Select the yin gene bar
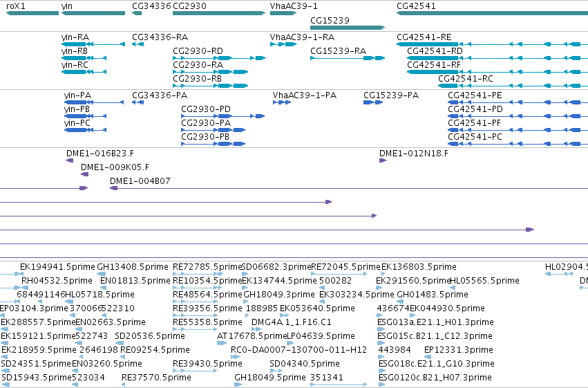 point(93,13)
